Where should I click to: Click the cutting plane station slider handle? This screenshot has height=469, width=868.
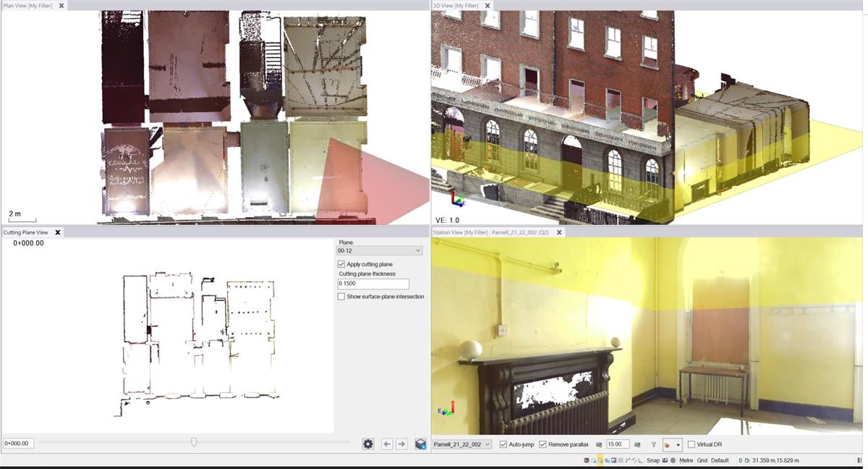pyautogui.click(x=193, y=442)
